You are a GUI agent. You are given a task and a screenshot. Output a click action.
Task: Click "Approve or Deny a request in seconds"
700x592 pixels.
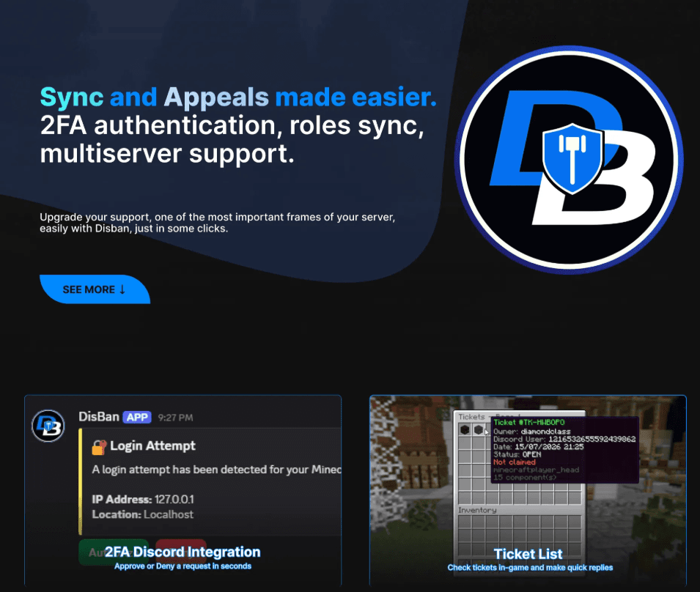(x=183, y=566)
